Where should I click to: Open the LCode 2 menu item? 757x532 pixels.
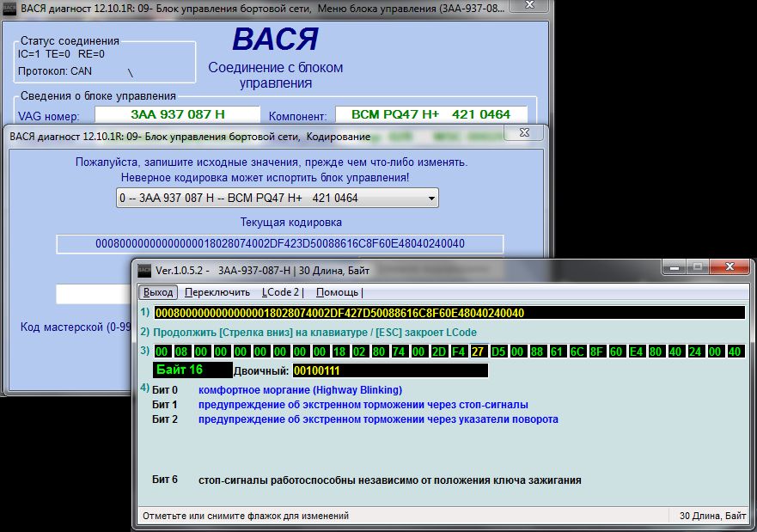click(283, 292)
